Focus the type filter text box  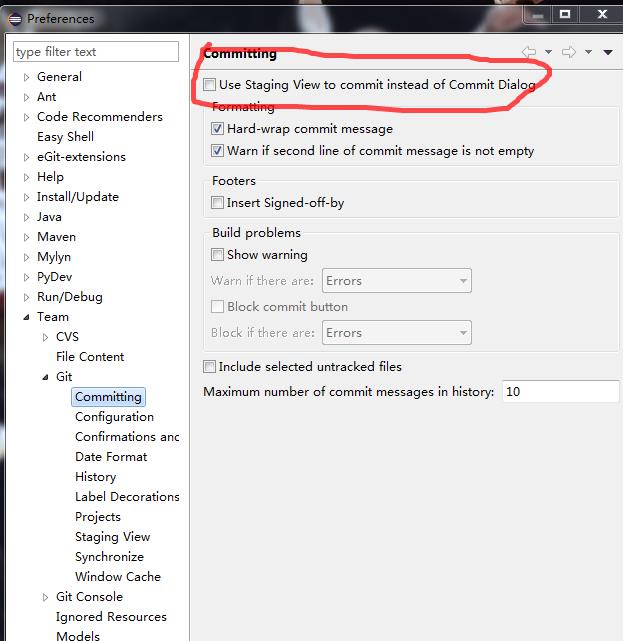point(96,52)
